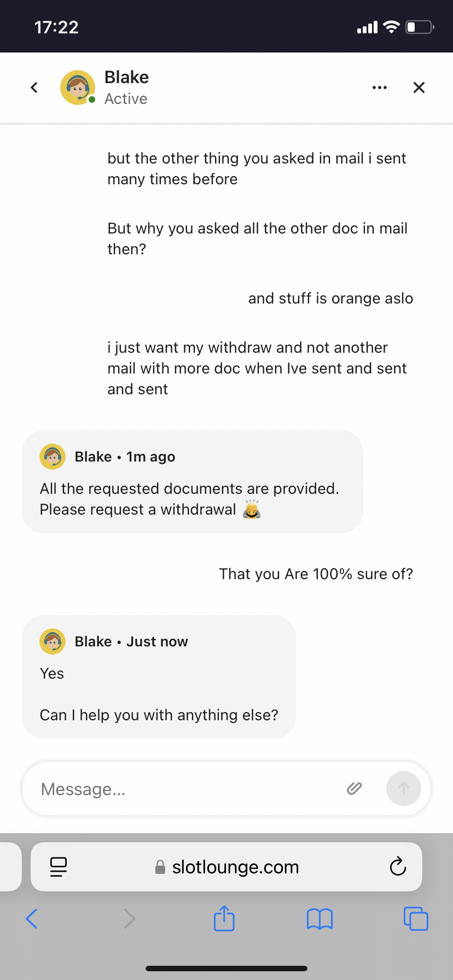Tap the paperclip attachment icon
The width and height of the screenshot is (453, 980).
point(355,788)
